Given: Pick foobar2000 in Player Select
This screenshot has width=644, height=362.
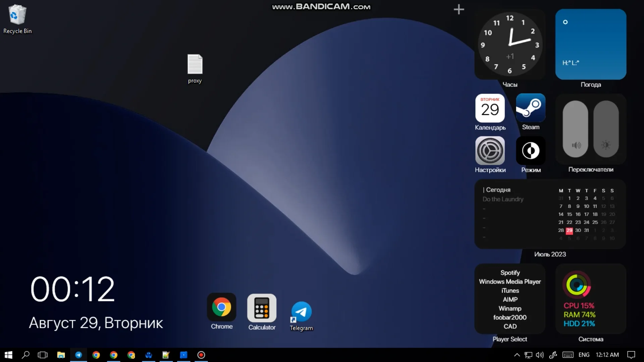Looking at the screenshot, I should [x=510, y=317].
